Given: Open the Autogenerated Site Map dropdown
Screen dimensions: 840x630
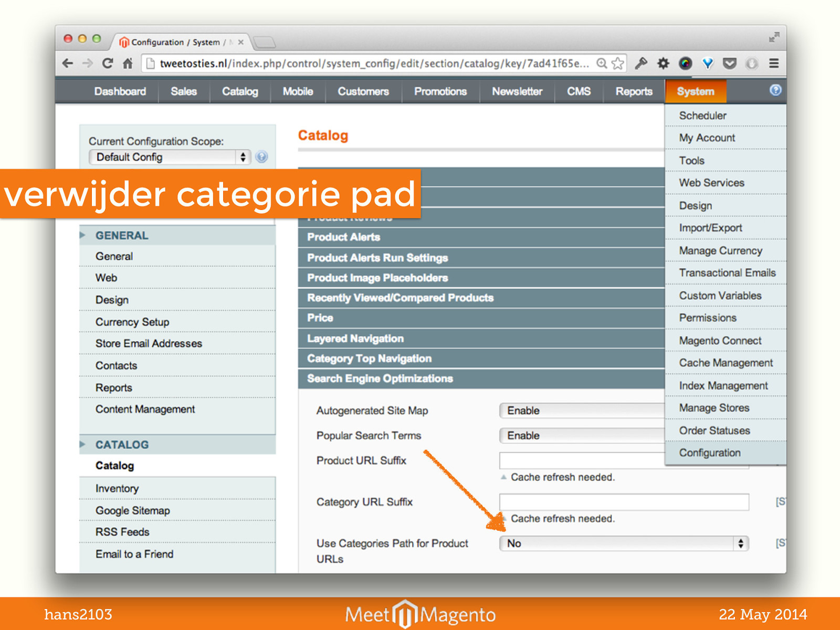Looking at the screenshot, I should click(582, 411).
